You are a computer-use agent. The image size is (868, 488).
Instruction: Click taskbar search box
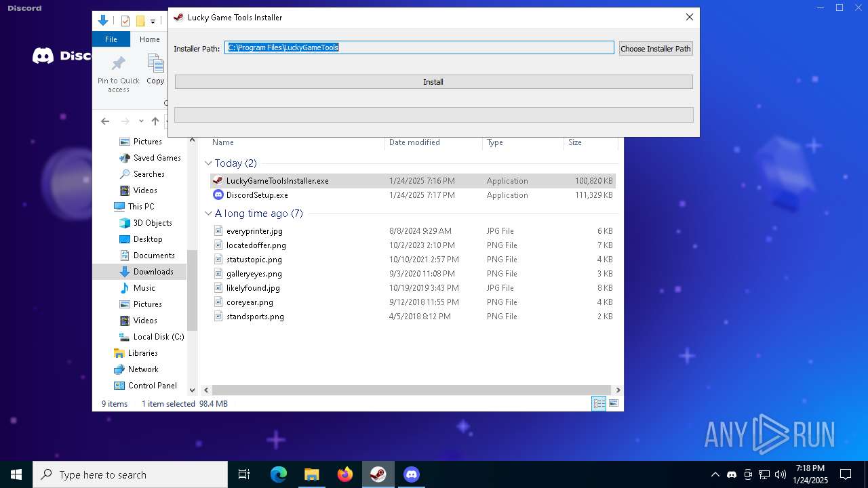tap(130, 474)
